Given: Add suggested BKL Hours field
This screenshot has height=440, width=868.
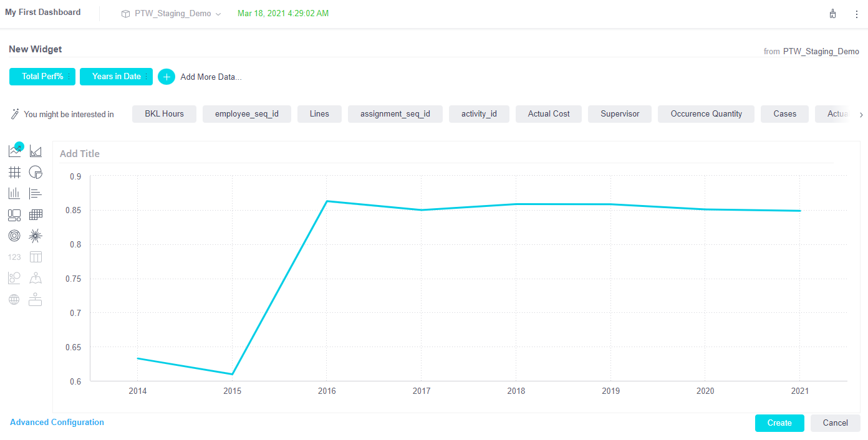Looking at the screenshot, I should click(x=164, y=114).
